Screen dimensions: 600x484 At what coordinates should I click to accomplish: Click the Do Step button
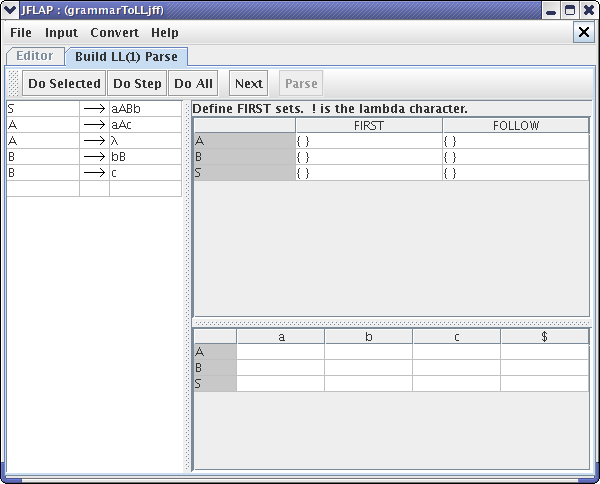pos(137,83)
